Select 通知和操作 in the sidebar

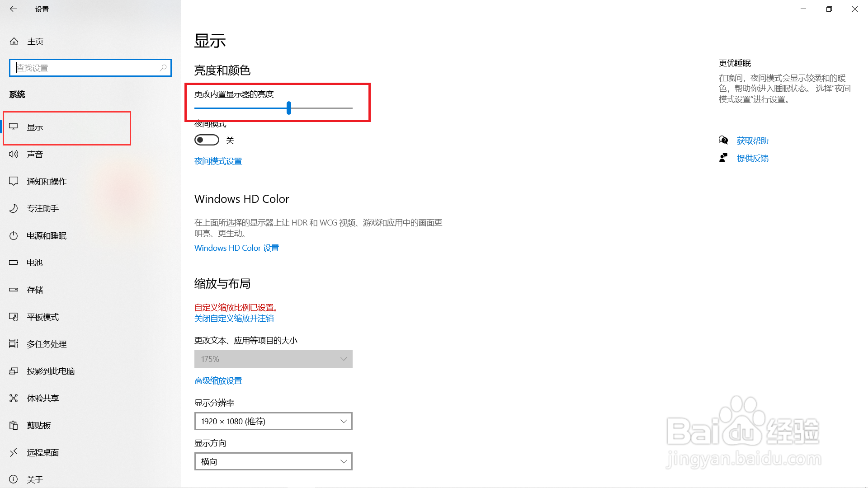click(x=47, y=182)
